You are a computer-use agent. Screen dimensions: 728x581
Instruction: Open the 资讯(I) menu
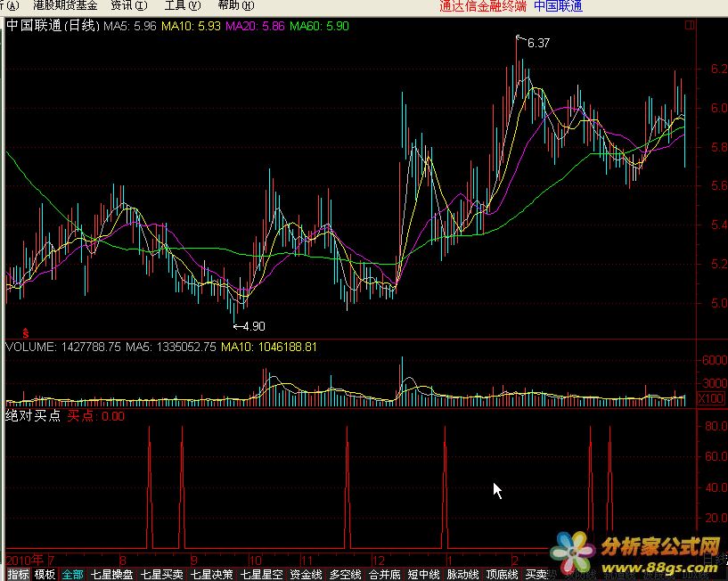click(x=129, y=5)
